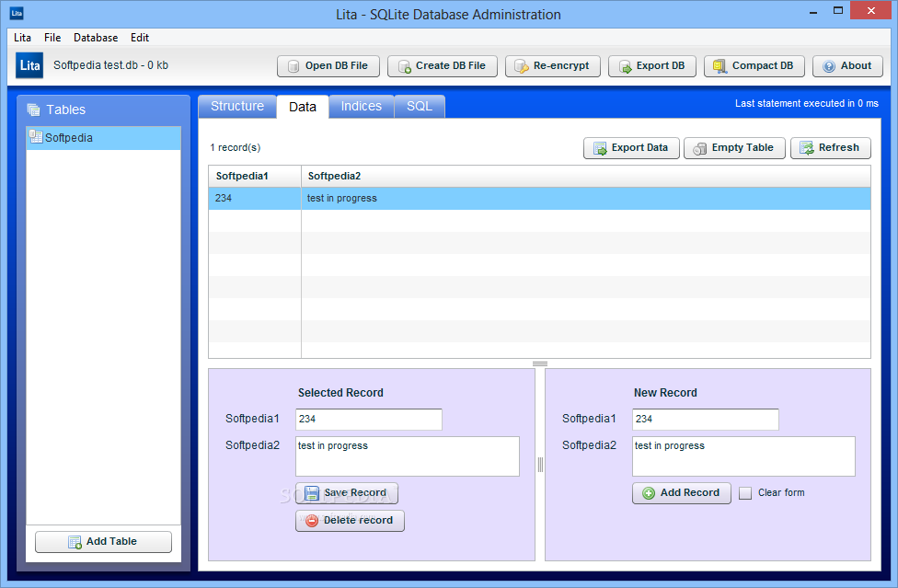Open the About dialog
Screen dimensions: 898x588
847,66
